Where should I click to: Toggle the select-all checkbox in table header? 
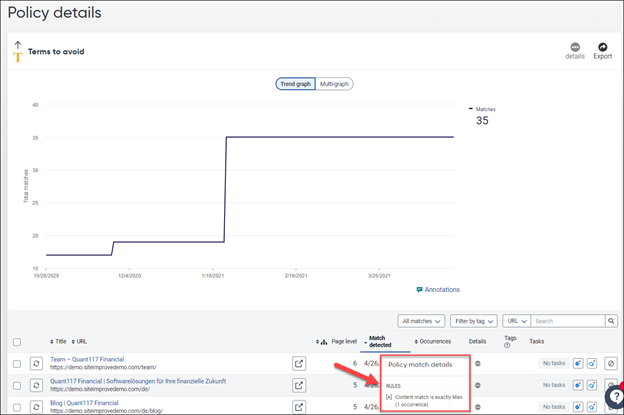[x=17, y=342]
